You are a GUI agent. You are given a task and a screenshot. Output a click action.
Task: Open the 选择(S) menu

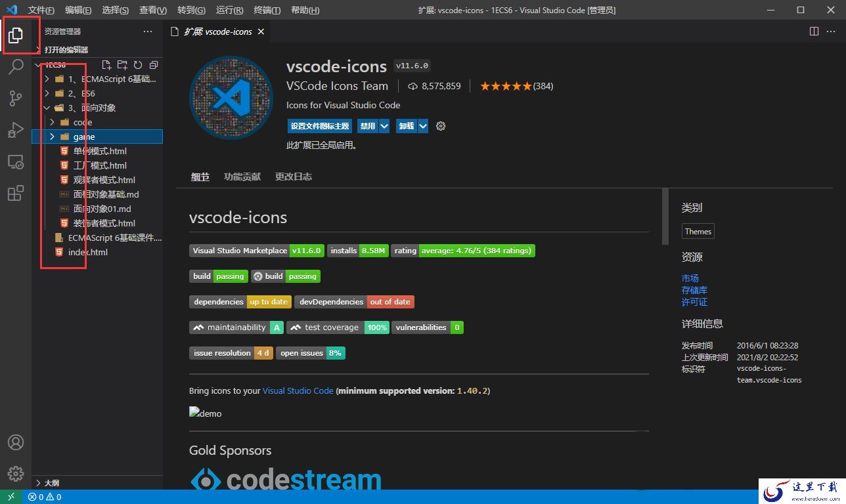[116, 10]
